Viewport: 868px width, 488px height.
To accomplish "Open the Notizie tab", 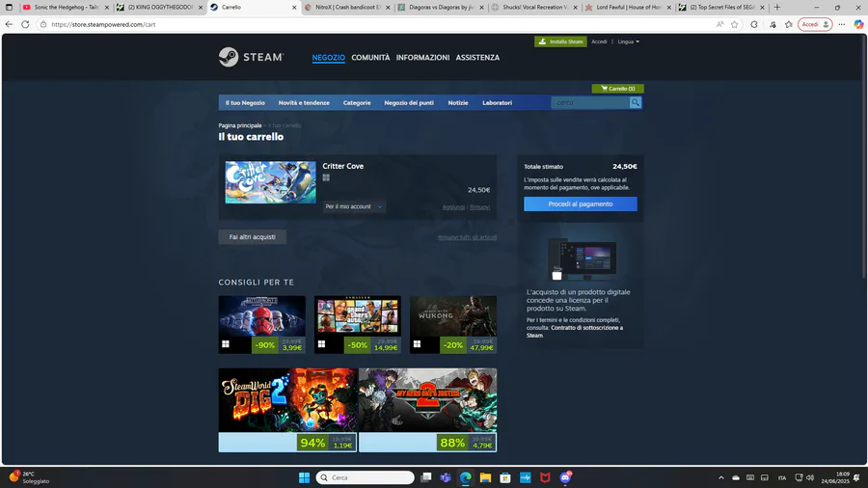I will click(x=458, y=103).
